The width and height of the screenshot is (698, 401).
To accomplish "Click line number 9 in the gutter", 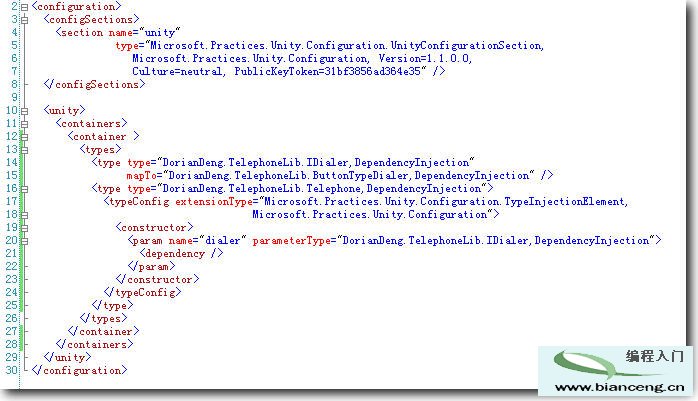I will click(x=15, y=97).
